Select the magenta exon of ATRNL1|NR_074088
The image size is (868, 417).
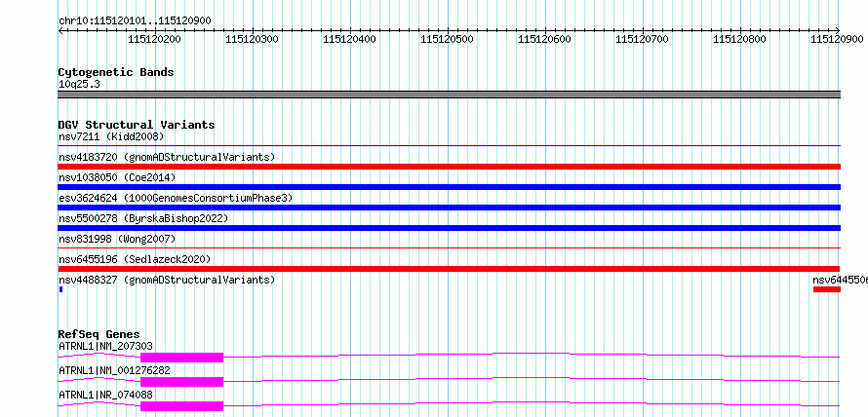point(181,406)
